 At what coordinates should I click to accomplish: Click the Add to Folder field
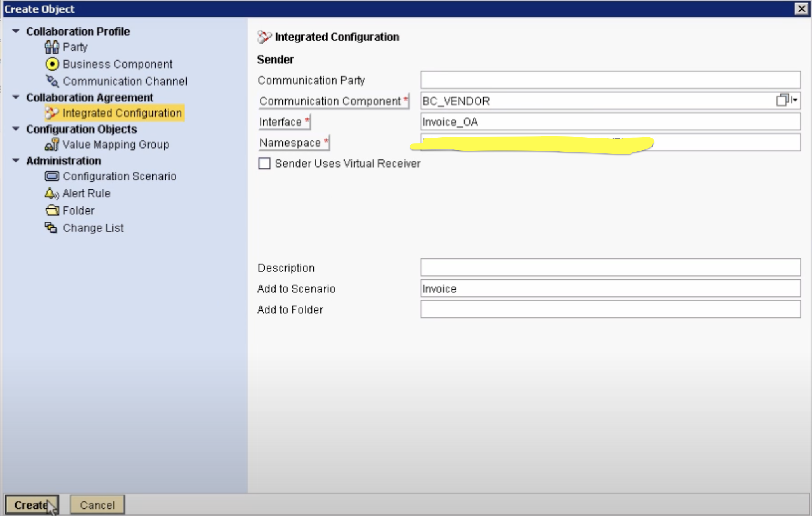[x=610, y=310]
